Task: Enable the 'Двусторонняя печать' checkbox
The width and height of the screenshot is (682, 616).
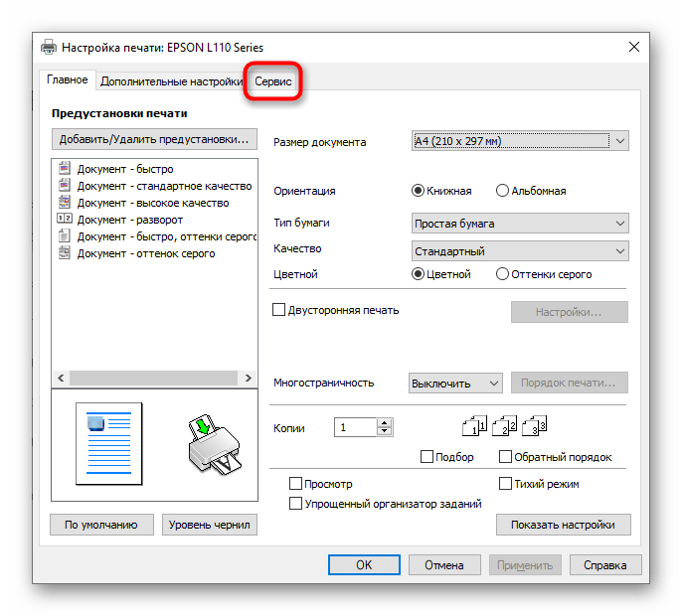Action: pos(279,310)
